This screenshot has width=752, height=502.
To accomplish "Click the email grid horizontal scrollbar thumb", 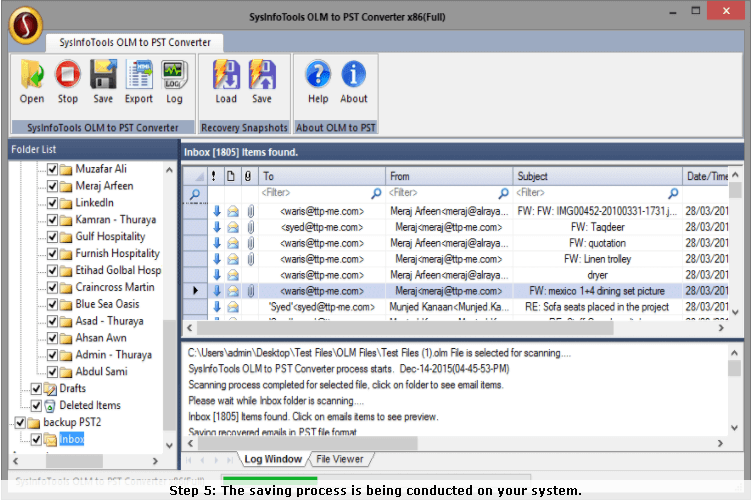I will click(405, 328).
